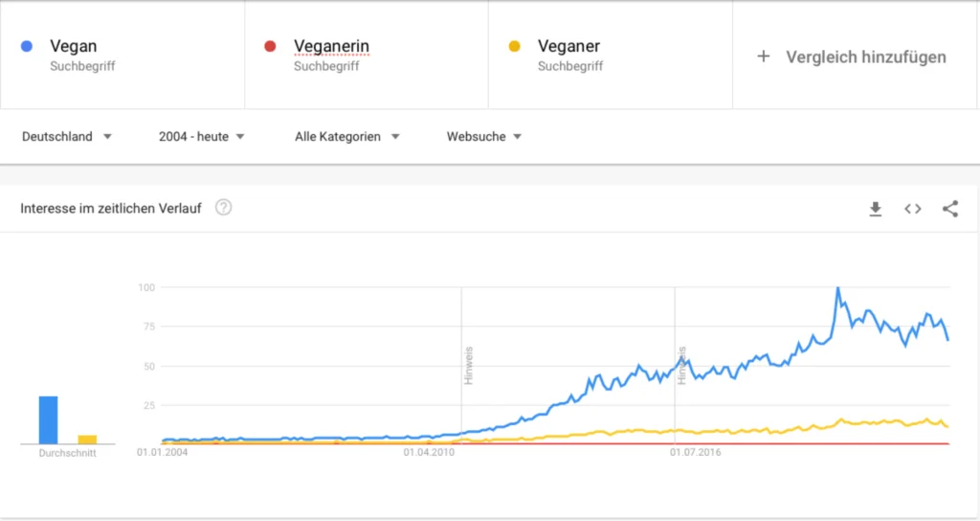The width and height of the screenshot is (980, 521).
Task: Share the interest over time chart
Action: point(950,209)
